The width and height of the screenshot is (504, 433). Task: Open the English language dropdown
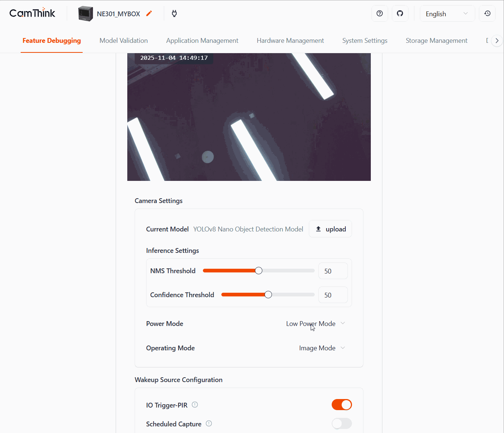click(447, 14)
